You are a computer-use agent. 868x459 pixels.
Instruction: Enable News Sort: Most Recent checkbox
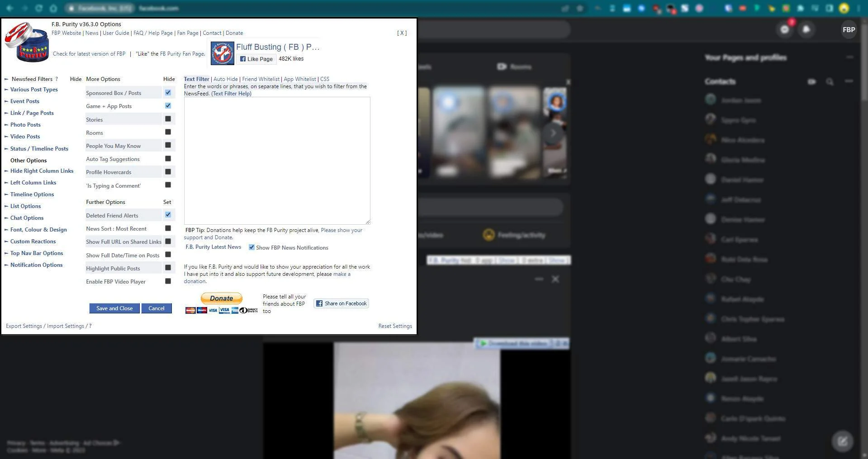168,228
